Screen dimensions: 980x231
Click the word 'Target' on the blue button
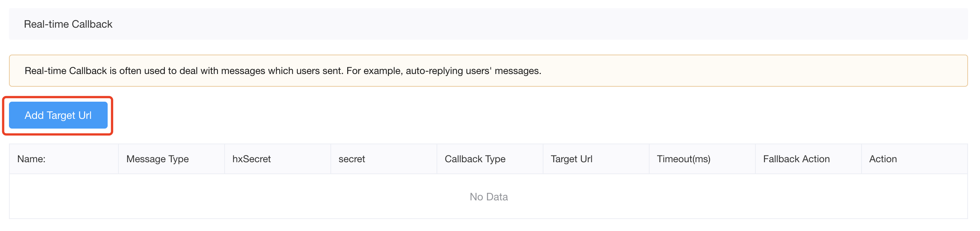[61, 115]
